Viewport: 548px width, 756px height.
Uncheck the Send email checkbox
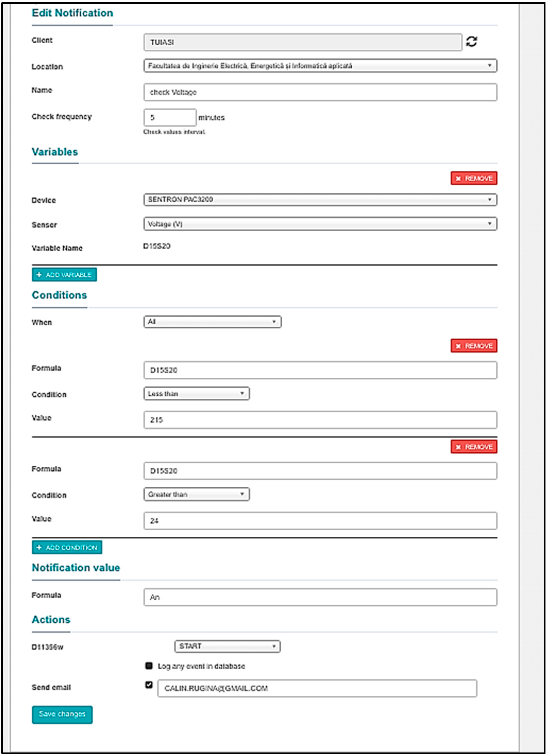(149, 684)
